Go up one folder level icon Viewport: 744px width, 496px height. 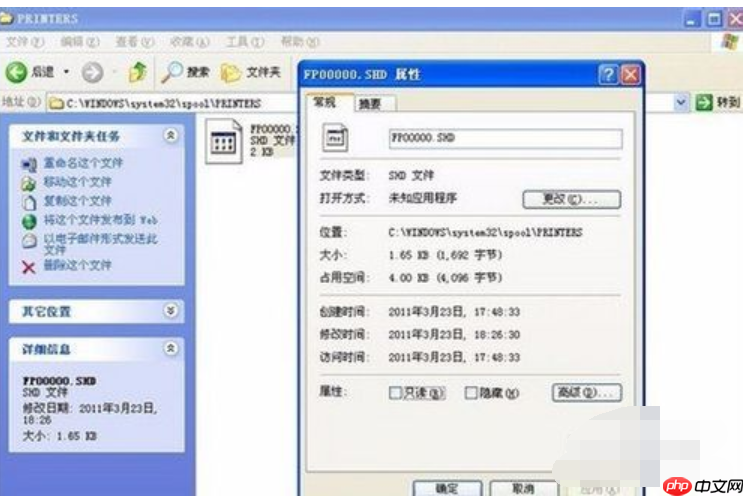pos(138,72)
